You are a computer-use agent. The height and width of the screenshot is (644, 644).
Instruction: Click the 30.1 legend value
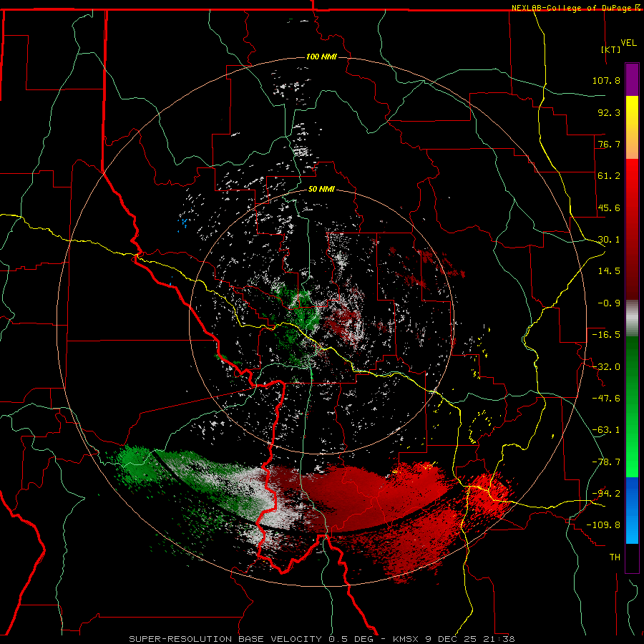point(609,240)
